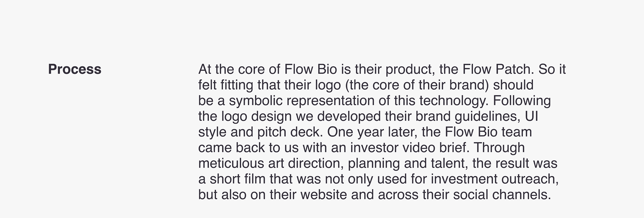Viewport: 644px width, 218px height.
Task: Click the Process section heading
Action: coord(74,69)
